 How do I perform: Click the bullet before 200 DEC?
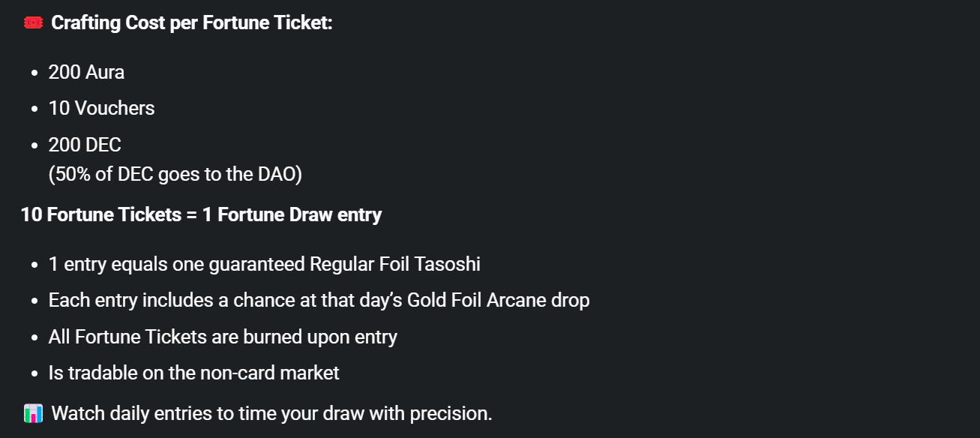(34, 145)
